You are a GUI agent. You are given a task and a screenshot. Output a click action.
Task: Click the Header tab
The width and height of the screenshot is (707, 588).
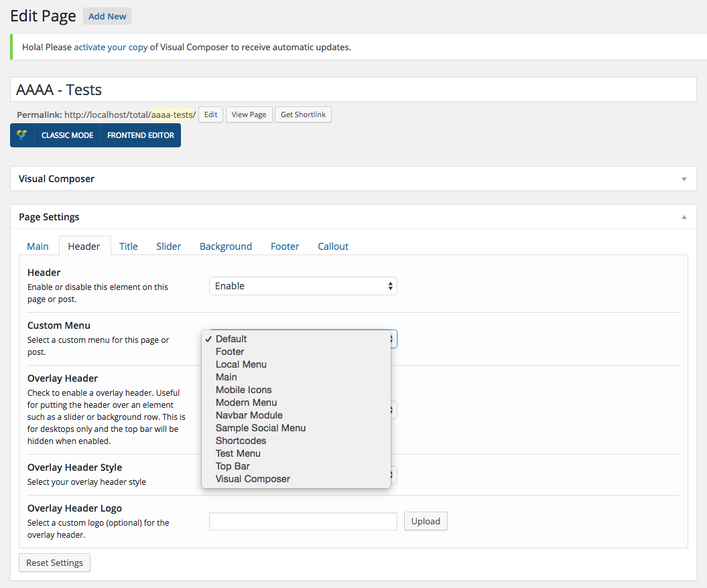pos(84,246)
